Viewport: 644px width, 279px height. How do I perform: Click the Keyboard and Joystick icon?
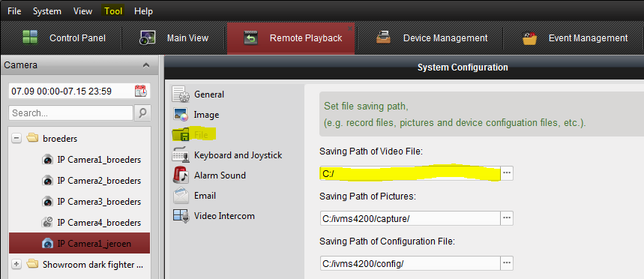181,155
